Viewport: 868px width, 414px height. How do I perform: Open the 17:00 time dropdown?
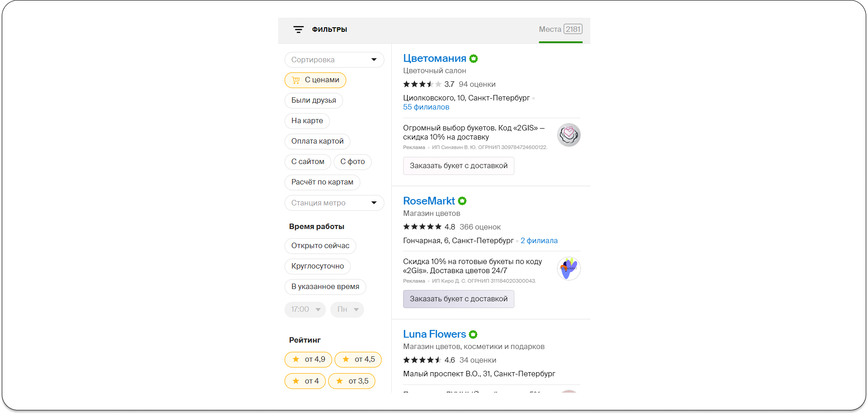click(305, 309)
